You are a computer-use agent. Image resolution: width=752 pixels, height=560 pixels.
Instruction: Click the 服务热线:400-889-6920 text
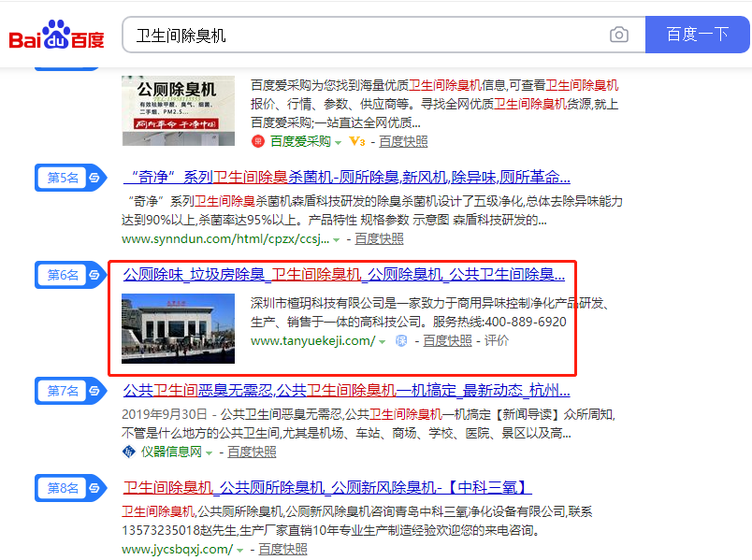(x=499, y=322)
